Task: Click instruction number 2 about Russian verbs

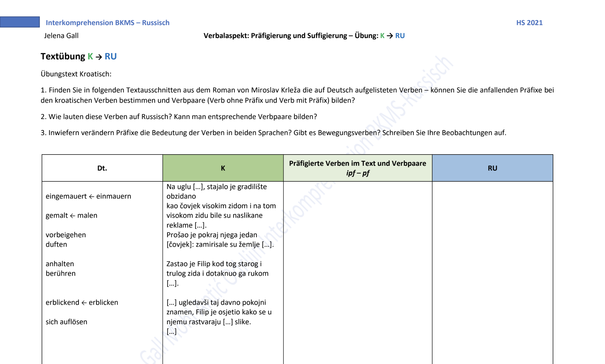Action: [x=179, y=117]
